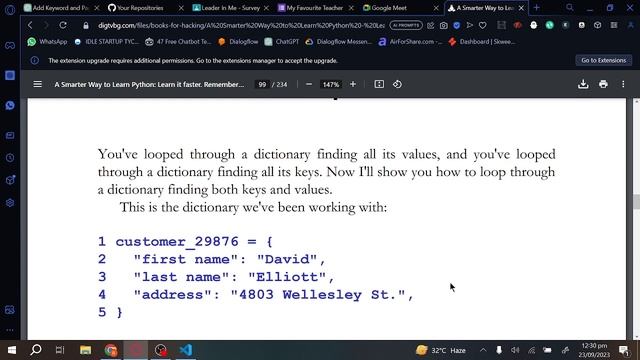Zoom out the PDF with minus button
640x360 pixels.
click(309, 84)
